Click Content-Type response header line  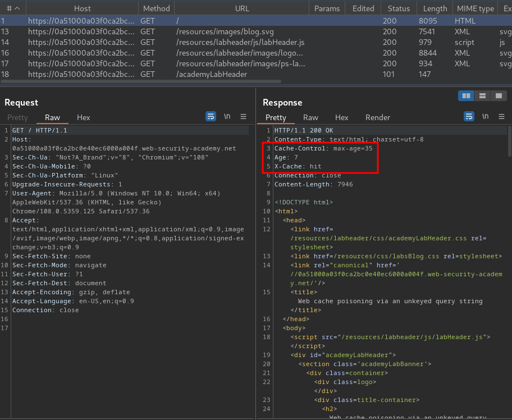pyautogui.click(x=349, y=139)
